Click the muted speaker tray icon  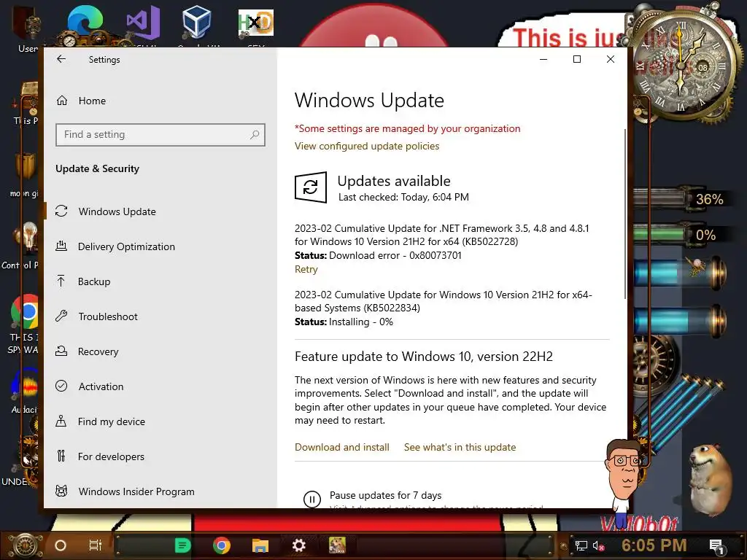pos(599,546)
